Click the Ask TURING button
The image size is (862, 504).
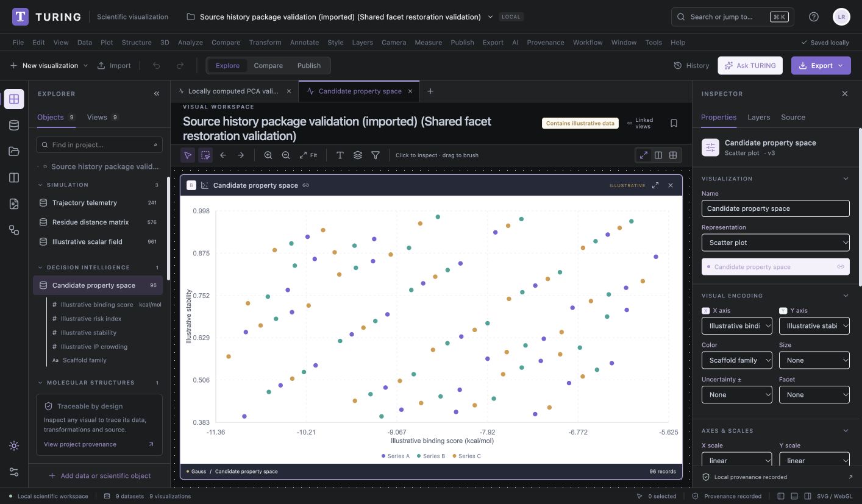coord(750,66)
